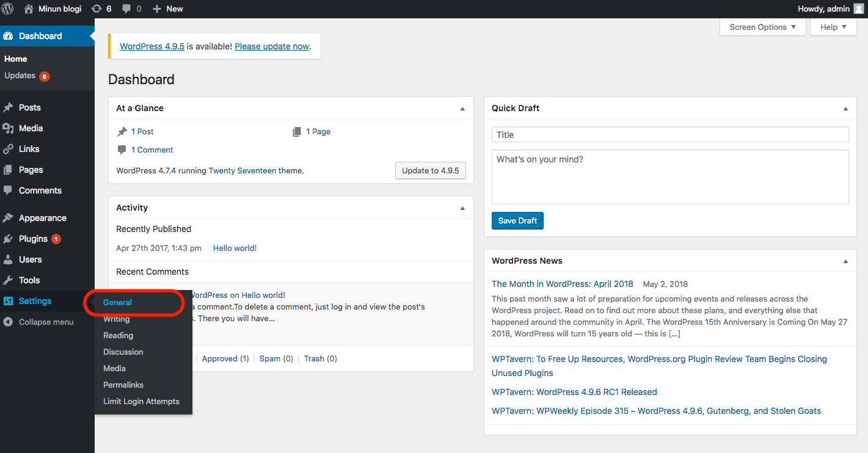The height and width of the screenshot is (453, 868).
Task: Select Reading in the Settings flyout
Action: pos(118,335)
